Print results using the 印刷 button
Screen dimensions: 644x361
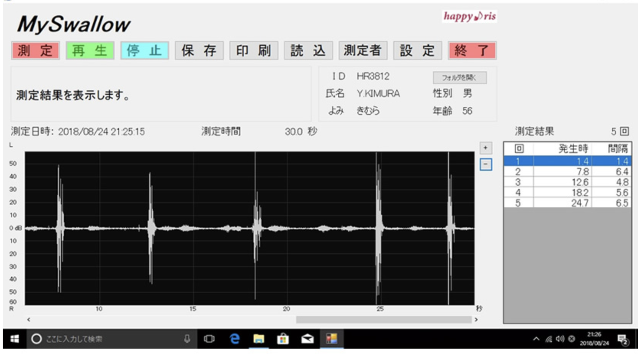(x=253, y=50)
